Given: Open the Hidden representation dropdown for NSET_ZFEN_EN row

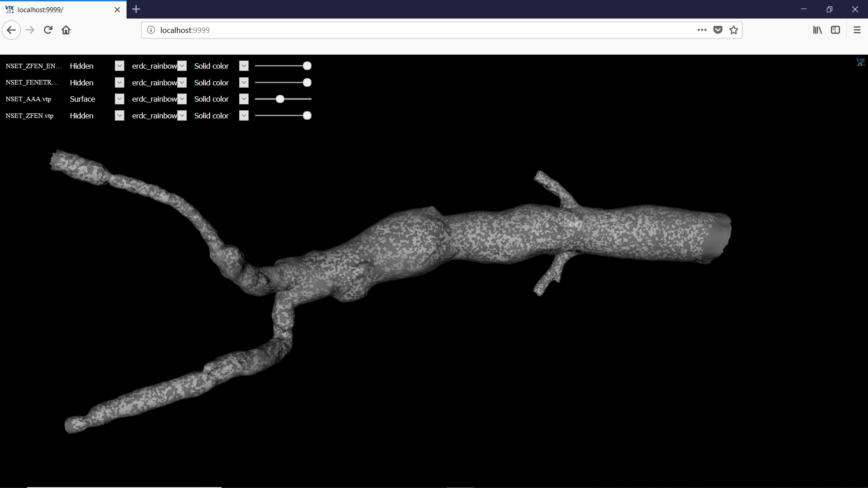Looking at the screenshot, I should point(119,66).
